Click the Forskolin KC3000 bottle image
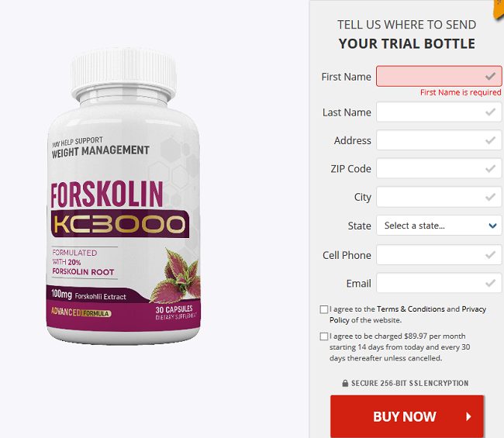504x438 pixels. tap(123, 197)
